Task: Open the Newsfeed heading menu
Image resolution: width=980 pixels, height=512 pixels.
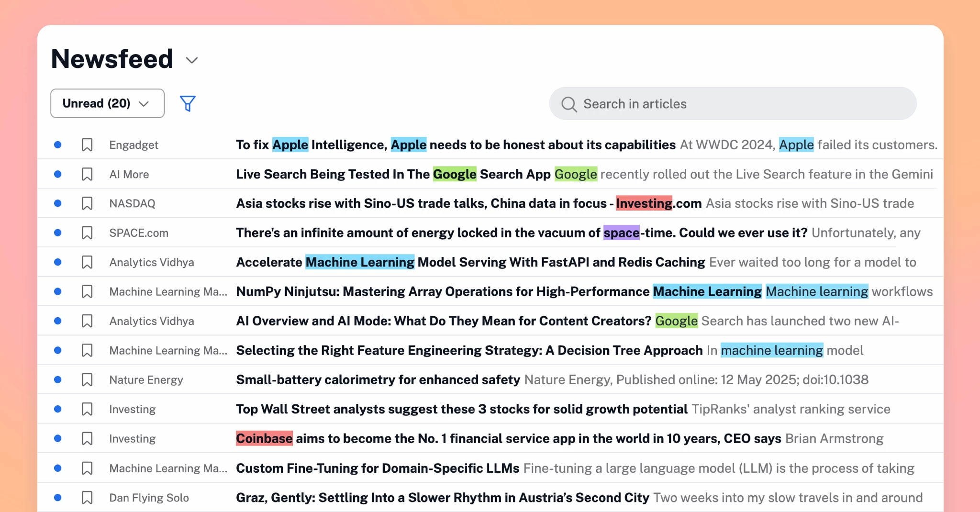Action: point(112,59)
